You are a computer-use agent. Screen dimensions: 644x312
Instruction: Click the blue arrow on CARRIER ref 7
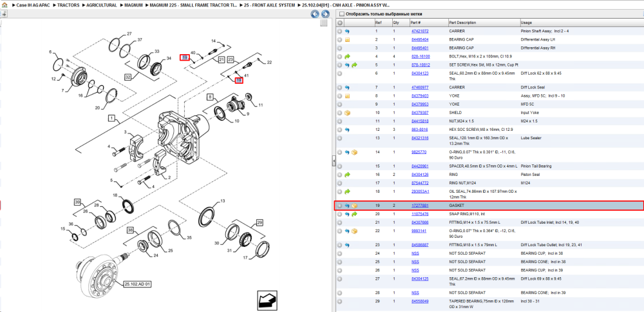347,88
